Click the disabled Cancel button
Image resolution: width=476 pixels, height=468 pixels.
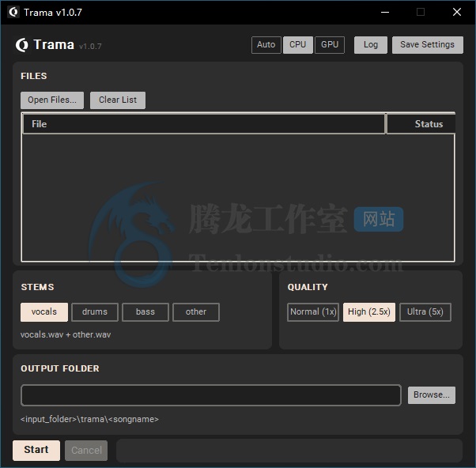click(x=86, y=450)
